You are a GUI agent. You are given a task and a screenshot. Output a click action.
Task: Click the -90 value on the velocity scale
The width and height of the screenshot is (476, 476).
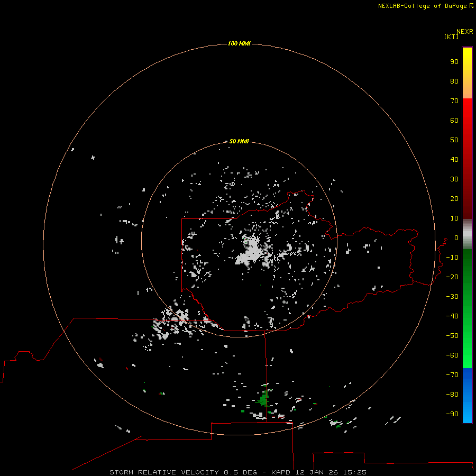point(452,414)
